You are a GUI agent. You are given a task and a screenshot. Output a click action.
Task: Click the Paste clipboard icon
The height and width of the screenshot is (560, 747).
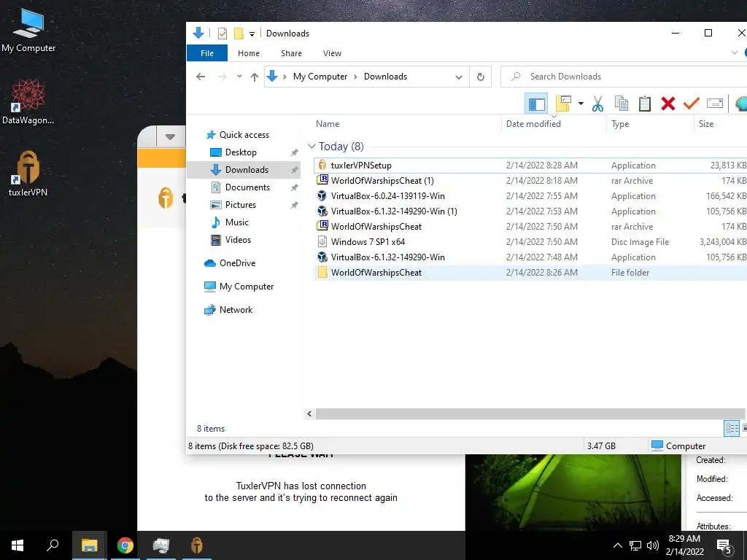pyautogui.click(x=645, y=104)
